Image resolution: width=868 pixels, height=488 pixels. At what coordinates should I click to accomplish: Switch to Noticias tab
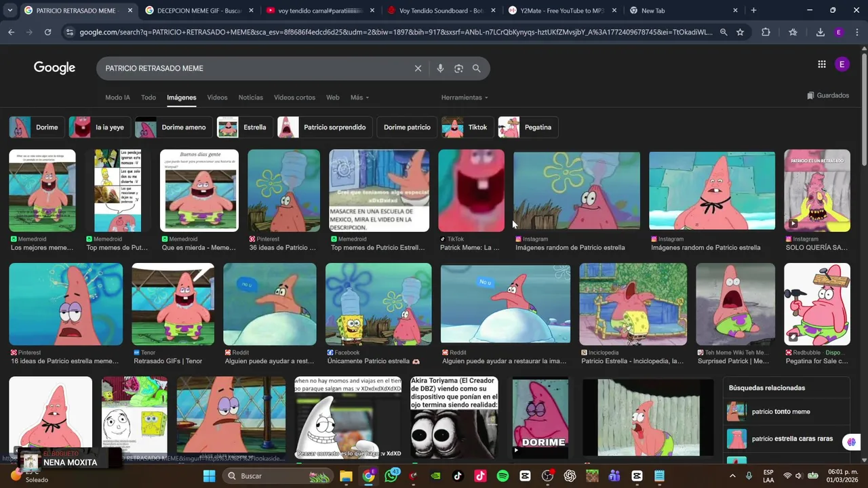[250, 98]
